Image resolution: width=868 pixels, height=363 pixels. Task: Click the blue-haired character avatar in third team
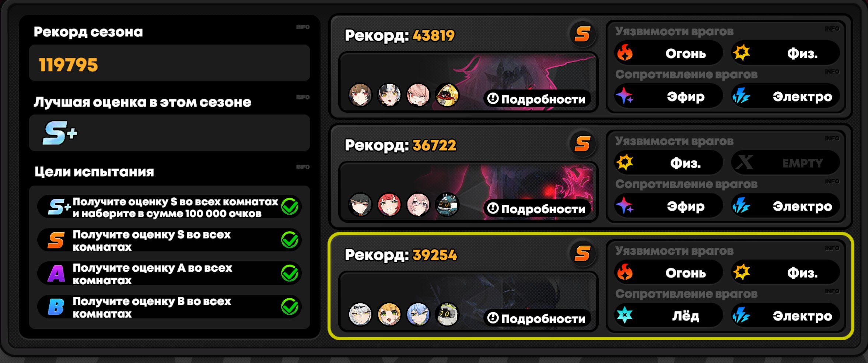(x=418, y=314)
